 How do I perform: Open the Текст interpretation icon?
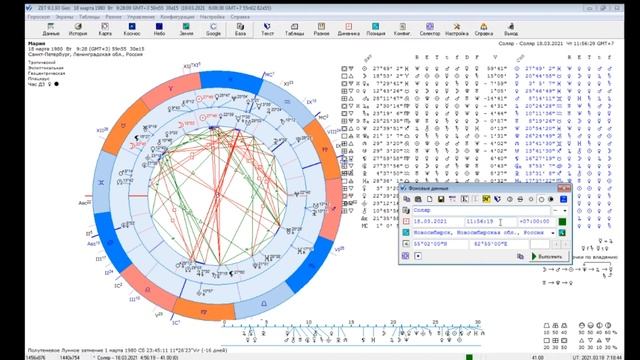click(x=267, y=29)
